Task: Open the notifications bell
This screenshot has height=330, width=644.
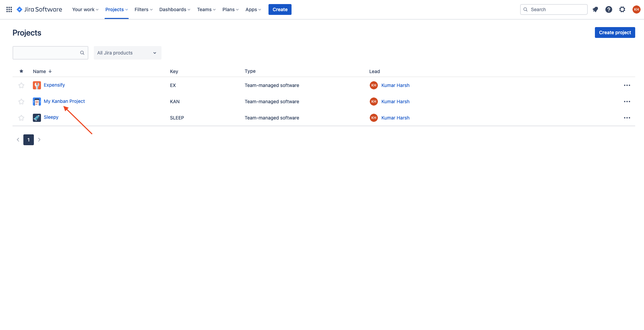Action: [595, 9]
